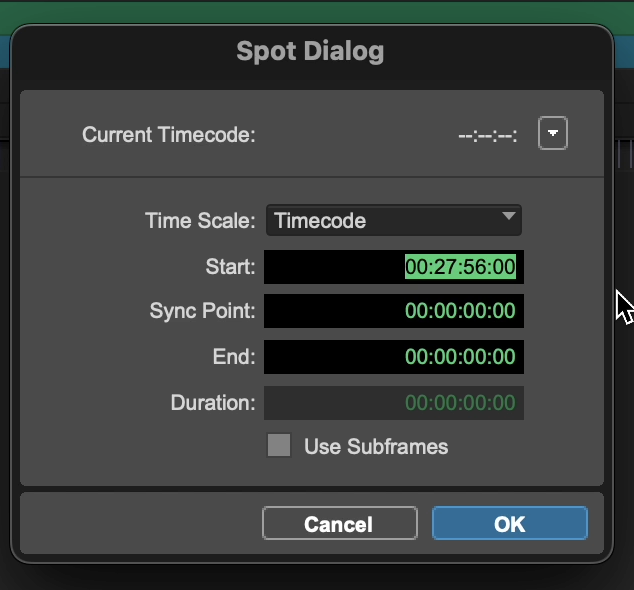Screen dimensions: 634x590
Task: Click the Time Scale label
Action: tap(200, 221)
